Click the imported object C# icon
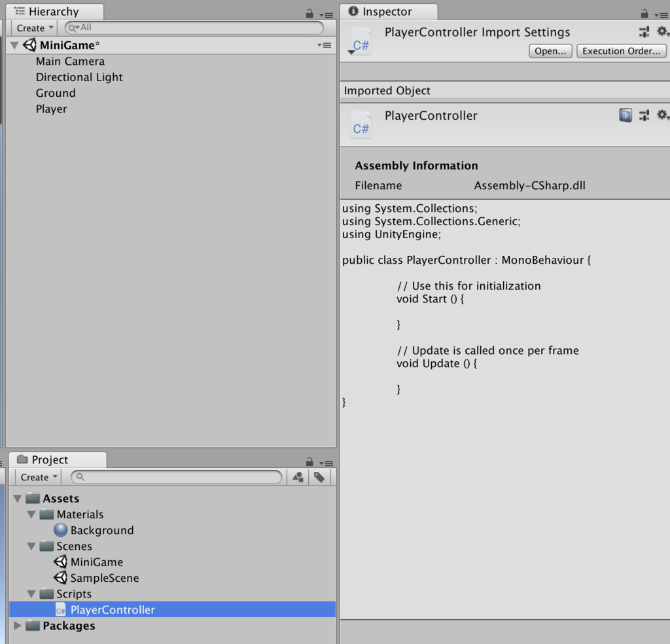The height and width of the screenshot is (644, 670). pyautogui.click(x=361, y=124)
